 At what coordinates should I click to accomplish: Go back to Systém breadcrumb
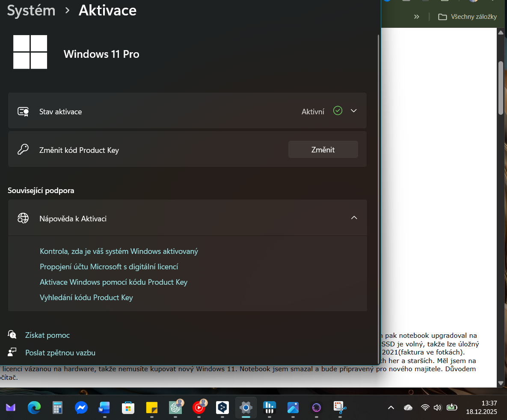[31, 11]
